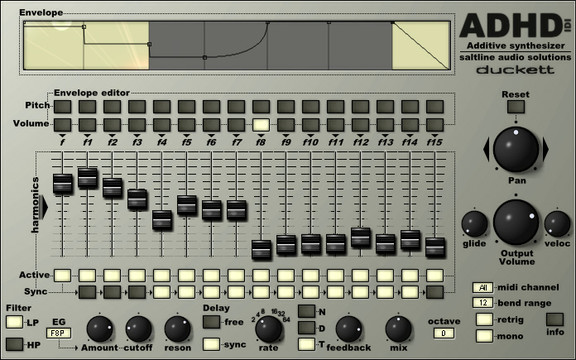Click the f1 harmonic slider handle
Image resolution: width=576 pixels, height=360 pixels.
click(x=87, y=178)
